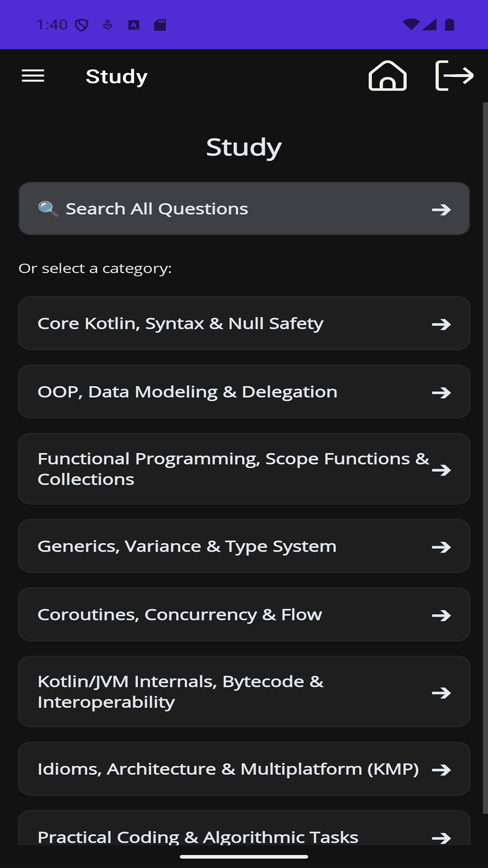Screen dimensions: 488x868
Task: Open Practical Coding & Algorithmic Tasks
Action: [x=244, y=828]
